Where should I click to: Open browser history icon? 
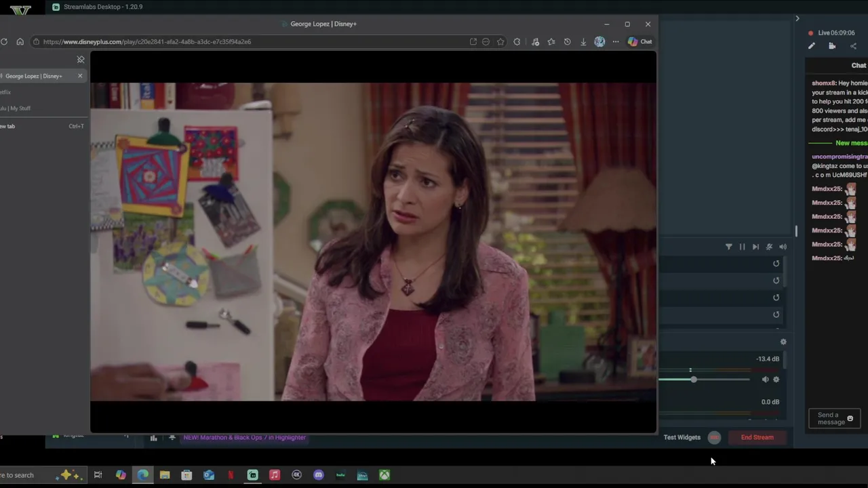click(x=567, y=41)
